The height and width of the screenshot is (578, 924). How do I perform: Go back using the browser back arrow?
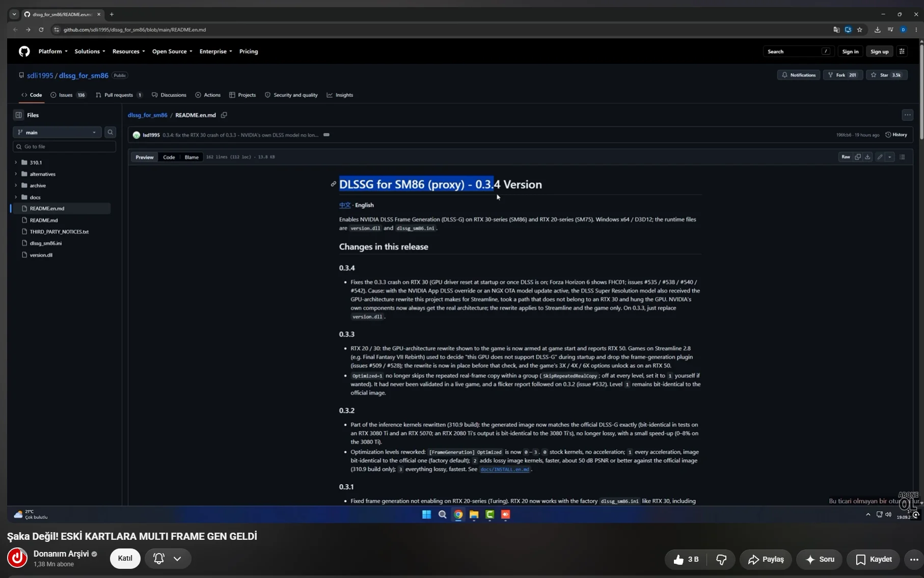[15, 30]
